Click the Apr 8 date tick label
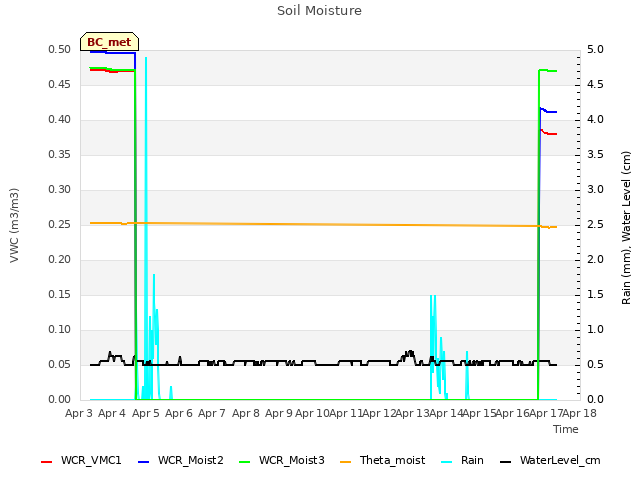 coord(246,413)
